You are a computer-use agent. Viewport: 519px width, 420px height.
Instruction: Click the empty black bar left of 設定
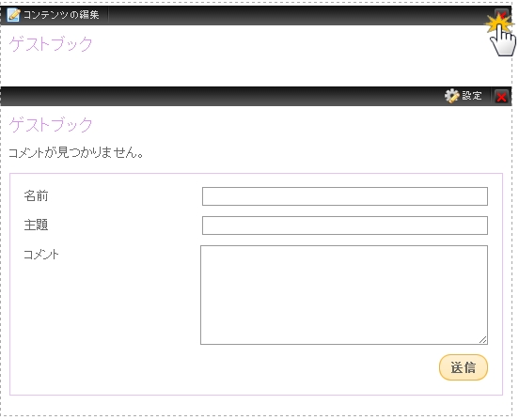[x=222, y=96]
